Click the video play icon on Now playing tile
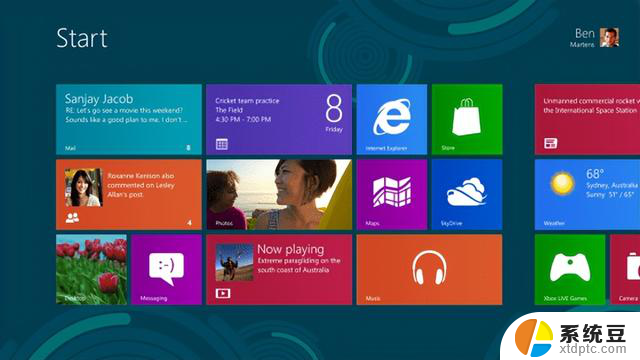640x360 pixels. (223, 293)
